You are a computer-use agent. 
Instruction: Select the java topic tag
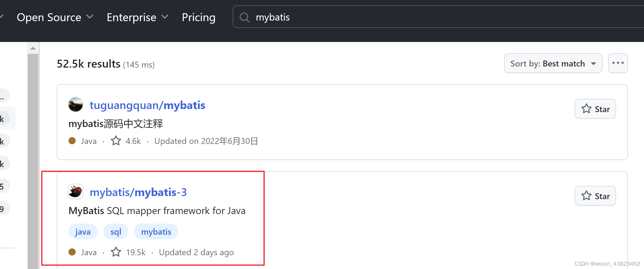pyautogui.click(x=83, y=232)
